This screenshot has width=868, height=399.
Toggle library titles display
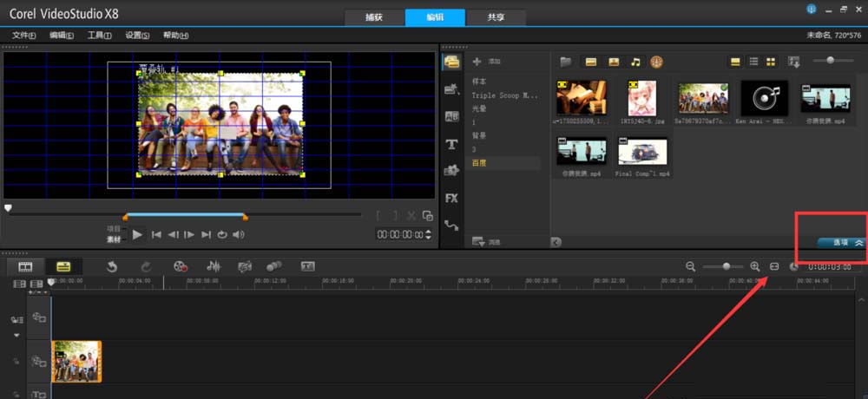736,62
